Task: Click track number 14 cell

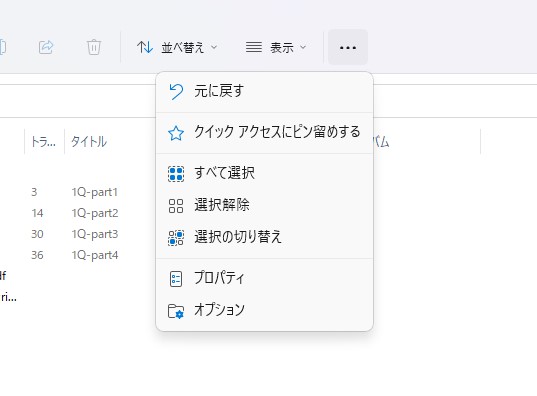Action: coord(37,213)
